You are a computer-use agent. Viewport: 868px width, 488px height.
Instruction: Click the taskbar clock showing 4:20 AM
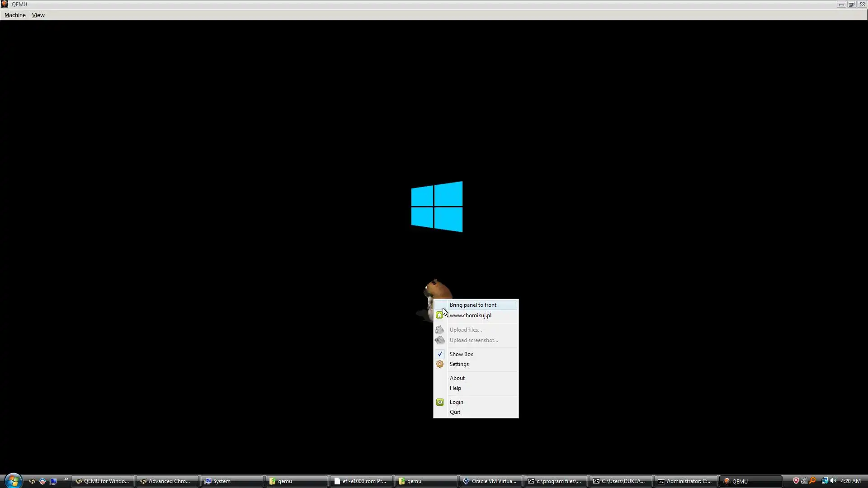click(850, 481)
